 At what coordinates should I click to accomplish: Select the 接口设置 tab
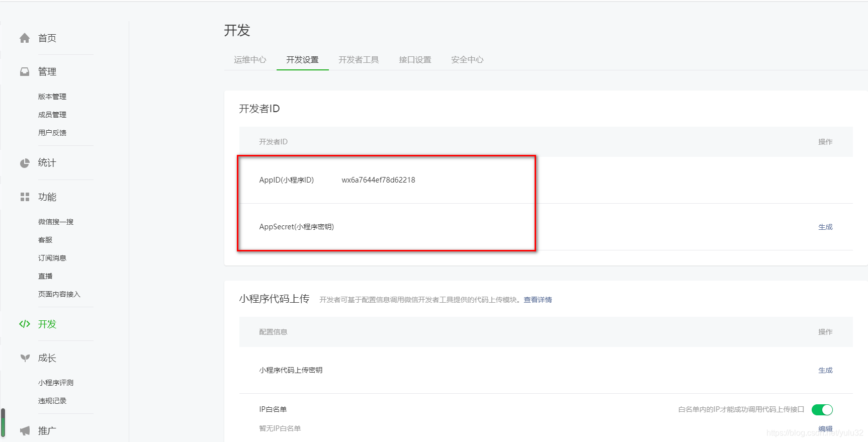[415, 60]
